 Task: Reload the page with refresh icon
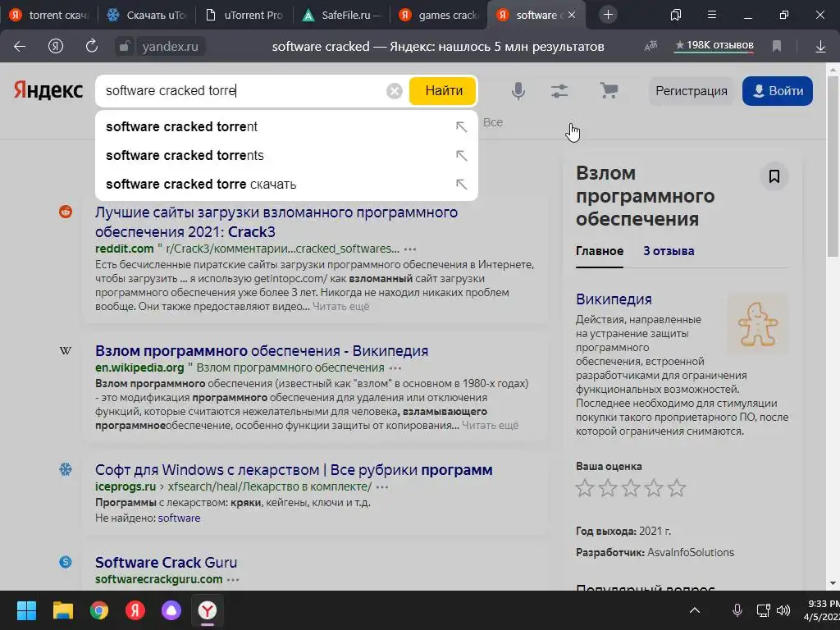92,46
